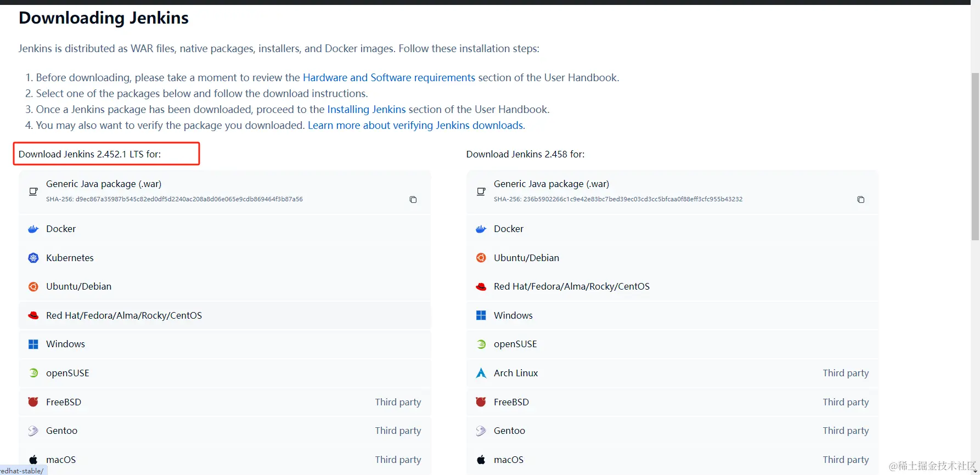Open Learn more about verifying Jenkins downloads
Screen dimensions: 980x475
tap(416, 126)
